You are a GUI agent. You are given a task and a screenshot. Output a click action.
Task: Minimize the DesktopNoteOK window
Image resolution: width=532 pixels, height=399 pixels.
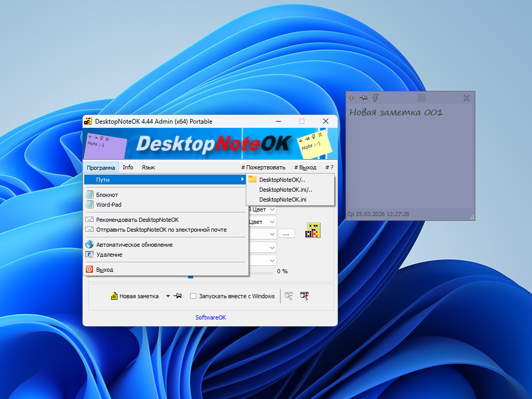278,121
